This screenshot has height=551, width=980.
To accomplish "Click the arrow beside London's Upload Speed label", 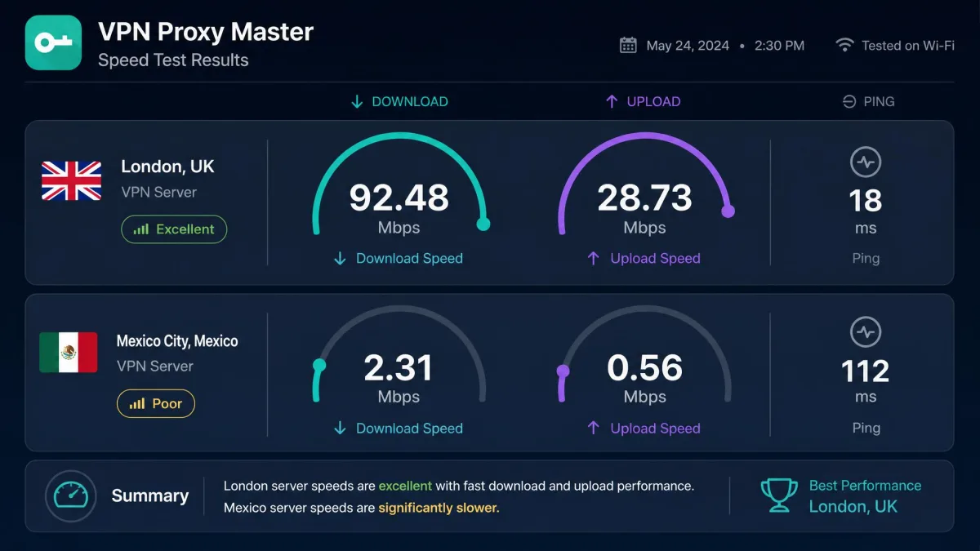I will [594, 259].
